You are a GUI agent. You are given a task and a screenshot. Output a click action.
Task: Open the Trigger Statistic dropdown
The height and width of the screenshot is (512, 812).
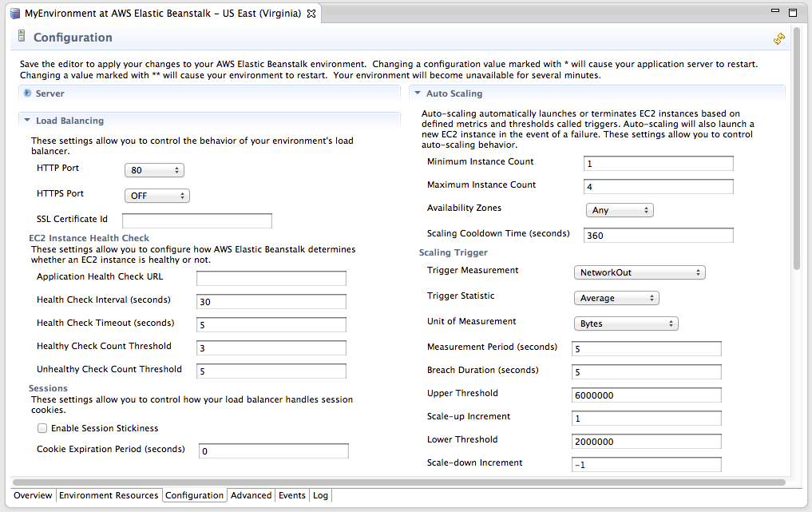pos(616,298)
